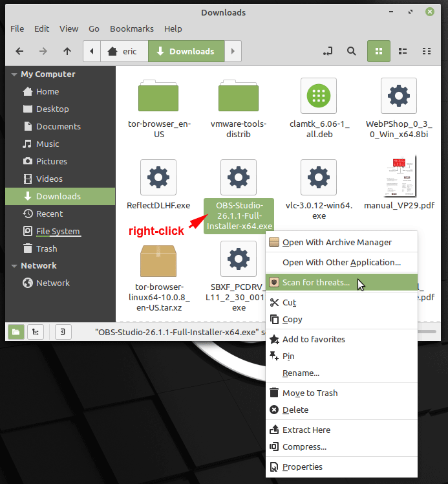Open the search magnifier icon
The image size is (448, 484).
click(x=352, y=51)
